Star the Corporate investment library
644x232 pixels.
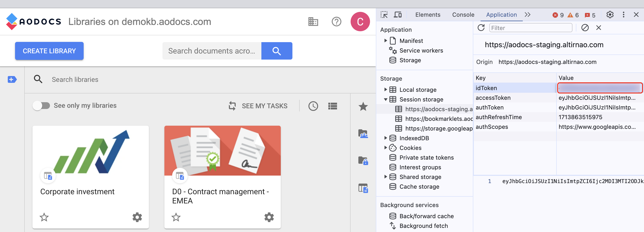point(44,217)
